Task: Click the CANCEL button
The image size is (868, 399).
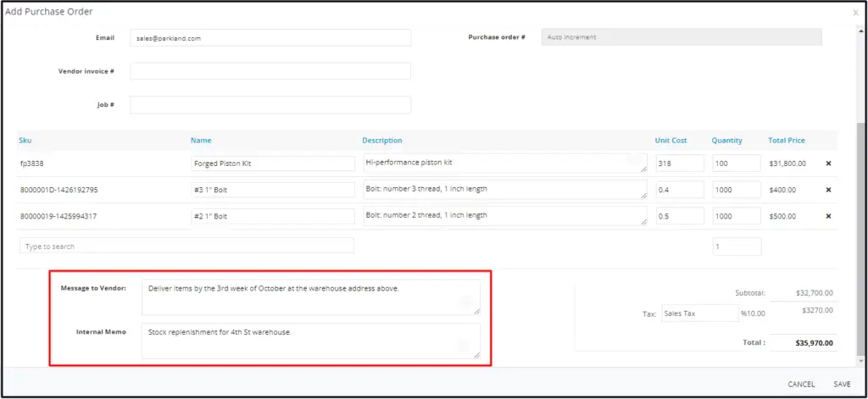Action: pos(801,384)
